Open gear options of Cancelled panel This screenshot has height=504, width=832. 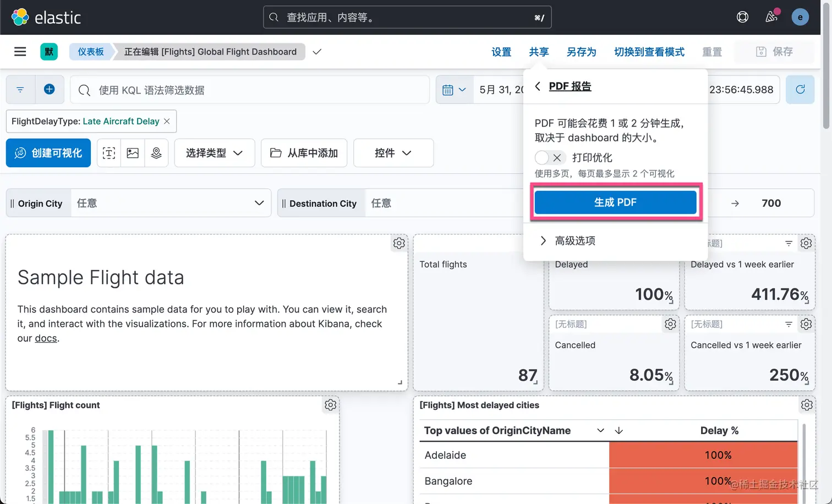click(670, 324)
